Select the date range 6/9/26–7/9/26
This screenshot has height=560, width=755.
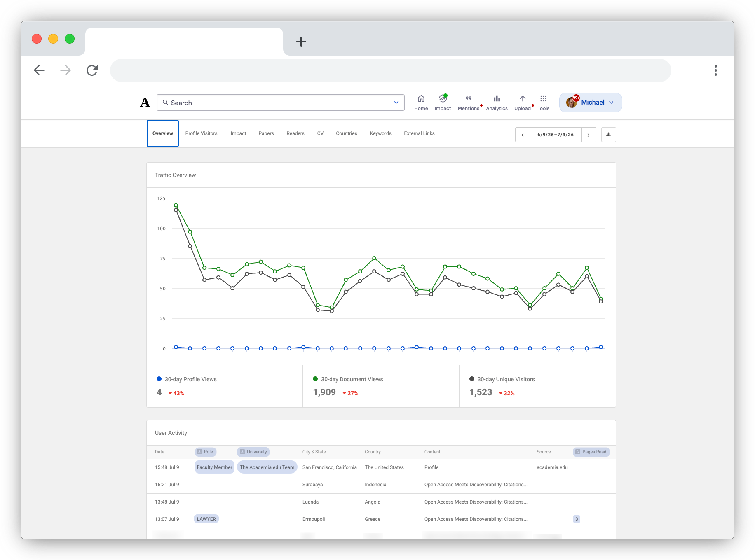(x=556, y=135)
